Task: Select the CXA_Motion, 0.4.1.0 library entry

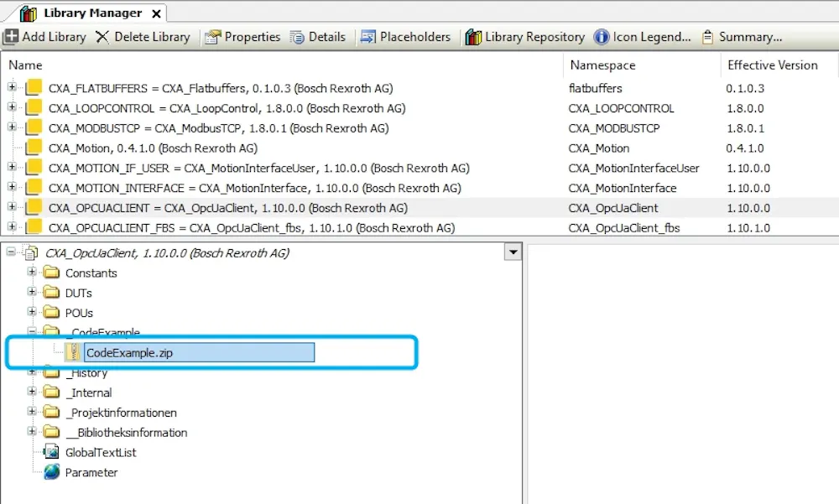Action: click(x=153, y=148)
